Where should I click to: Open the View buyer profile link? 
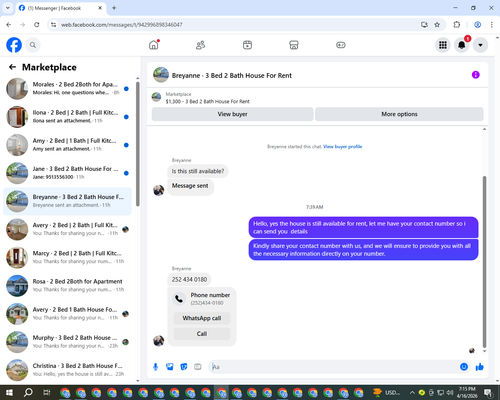pos(342,146)
